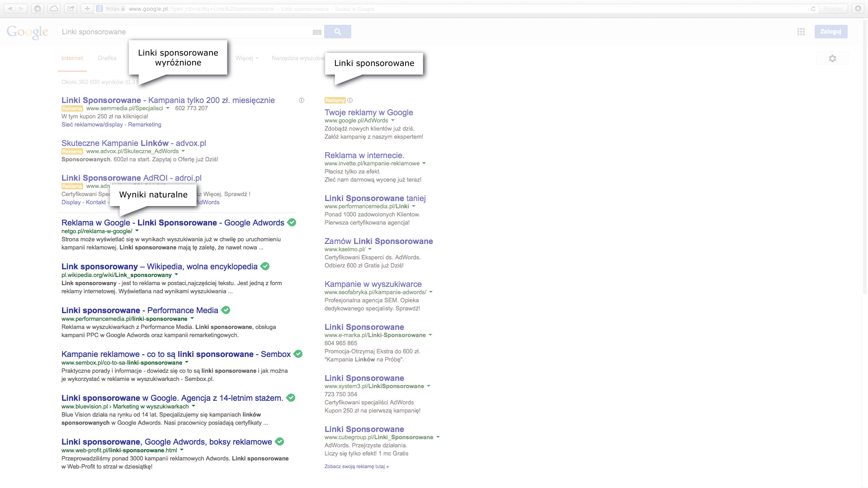Open the Więcej dropdown menu
868x488 pixels.
point(247,58)
